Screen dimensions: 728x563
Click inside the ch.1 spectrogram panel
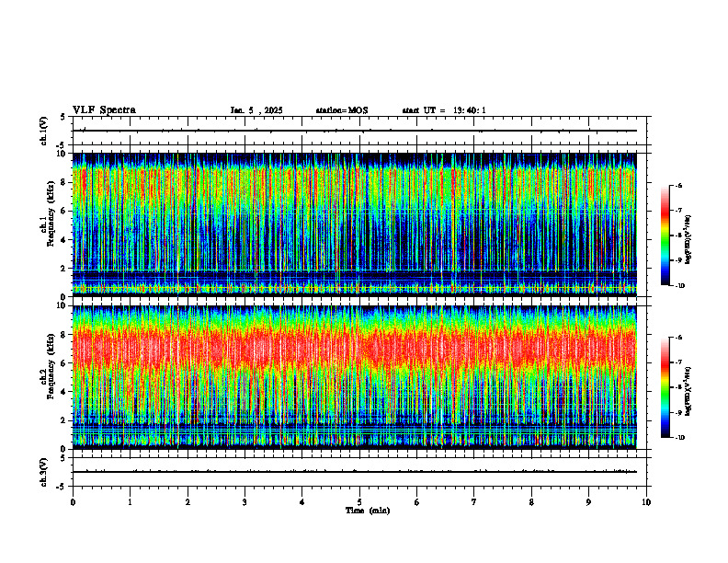(354, 224)
